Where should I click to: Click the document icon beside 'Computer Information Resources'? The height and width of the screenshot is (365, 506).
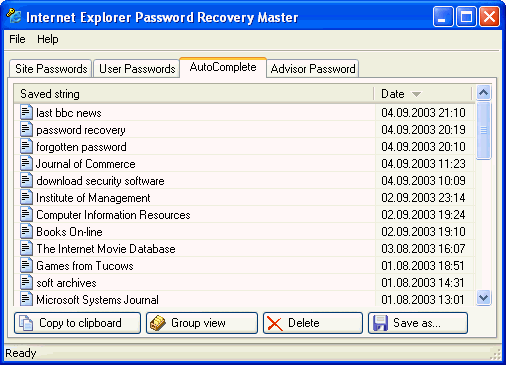click(x=26, y=214)
